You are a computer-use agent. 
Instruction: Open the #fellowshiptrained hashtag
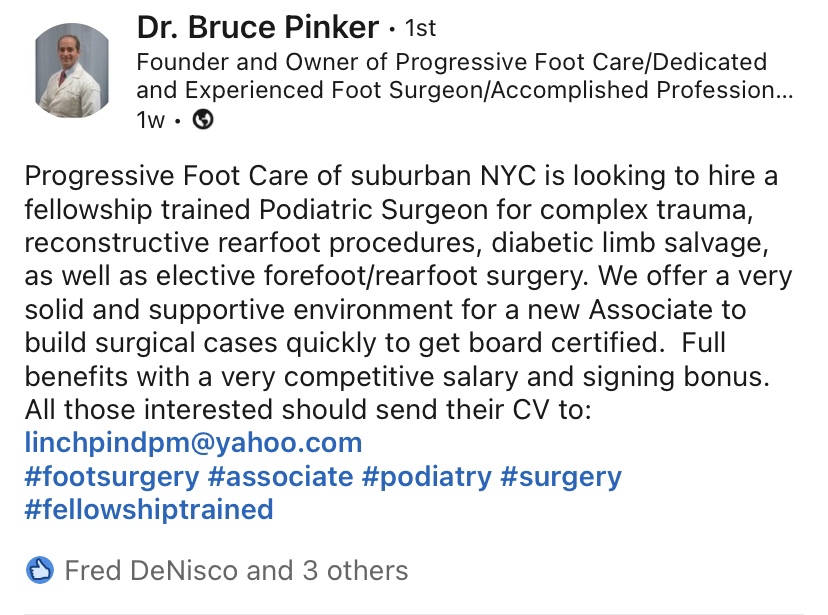pos(149,509)
